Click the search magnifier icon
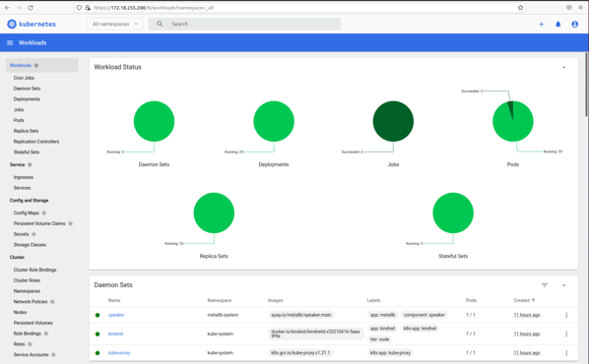The width and height of the screenshot is (589, 364). [x=160, y=24]
